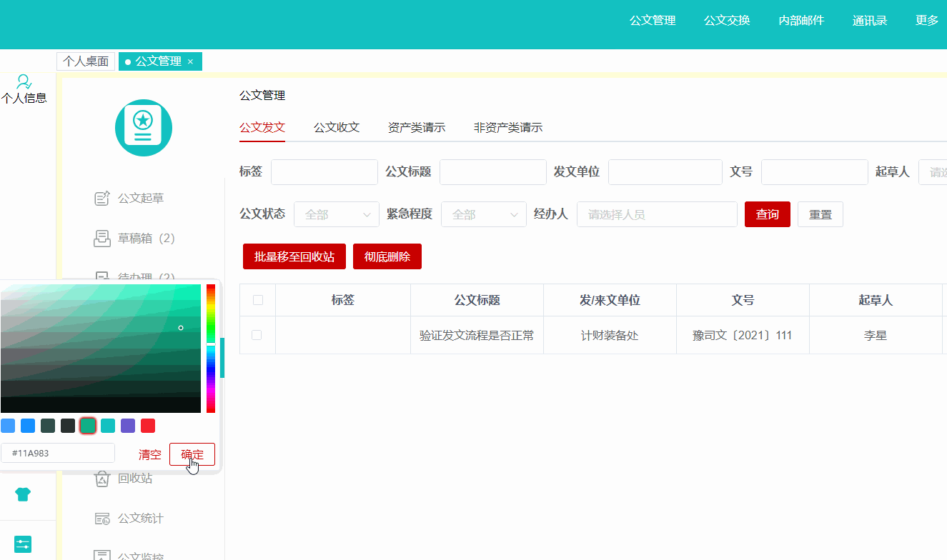Open 草稿箱 (2) in the sidebar
947x560 pixels.
[147, 238]
